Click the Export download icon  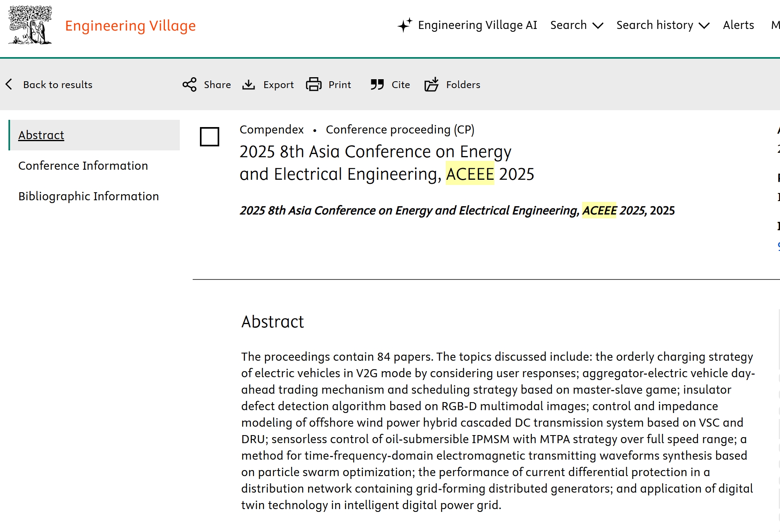pyautogui.click(x=249, y=84)
